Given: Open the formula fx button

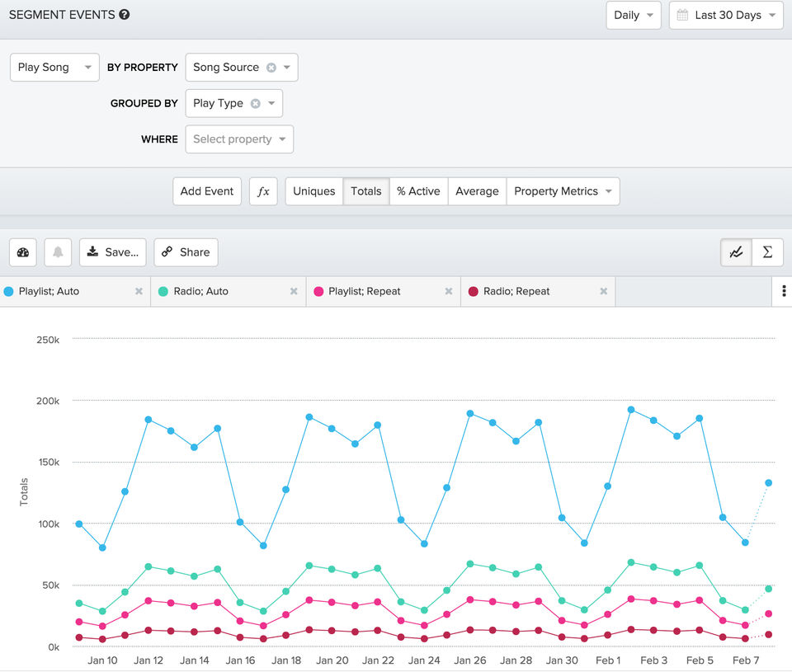Looking at the screenshot, I should pyautogui.click(x=263, y=191).
